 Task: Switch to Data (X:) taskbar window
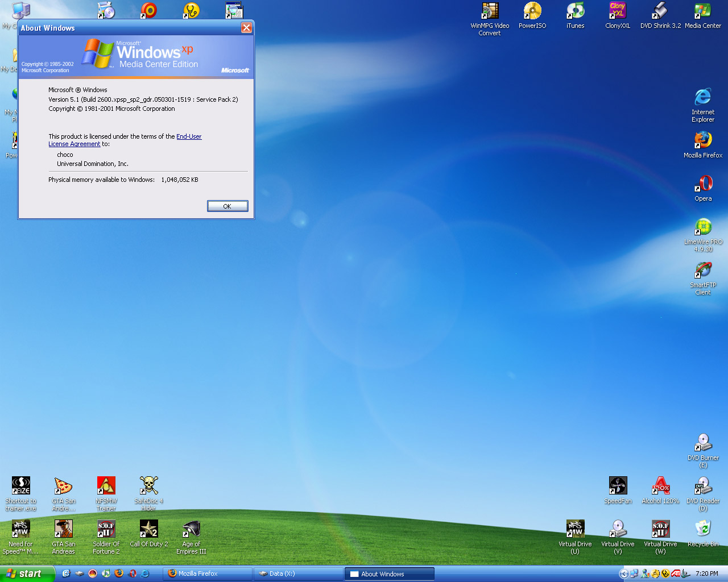click(299, 574)
